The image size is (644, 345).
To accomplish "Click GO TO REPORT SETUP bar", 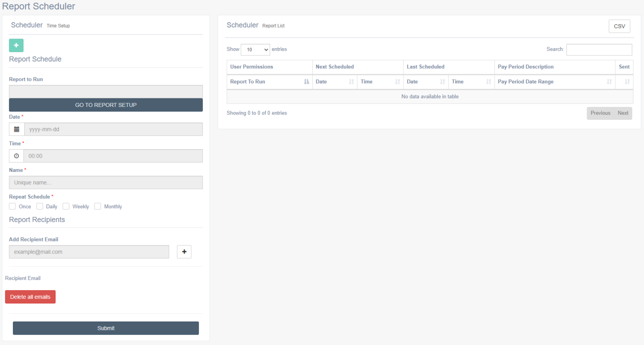I will (x=106, y=105).
